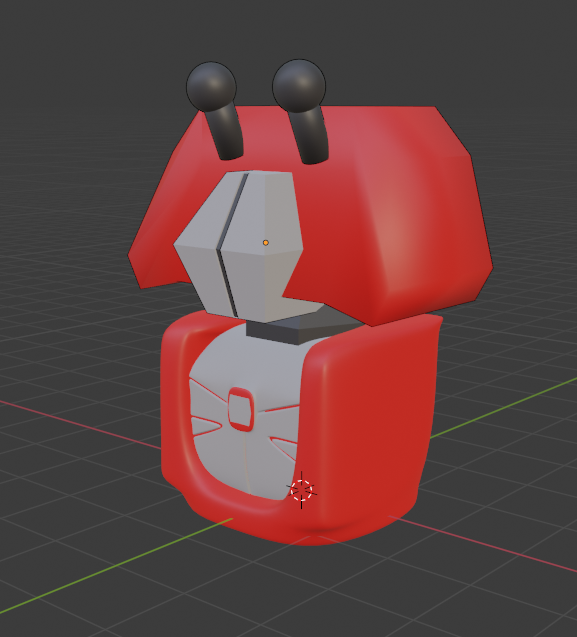Select the right black antenna sphere
The width and height of the screenshot is (577, 637).
pyautogui.click(x=299, y=86)
